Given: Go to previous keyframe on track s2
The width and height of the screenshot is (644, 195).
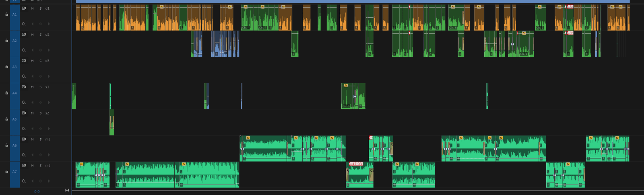Looking at the screenshot, I should point(33,129).
